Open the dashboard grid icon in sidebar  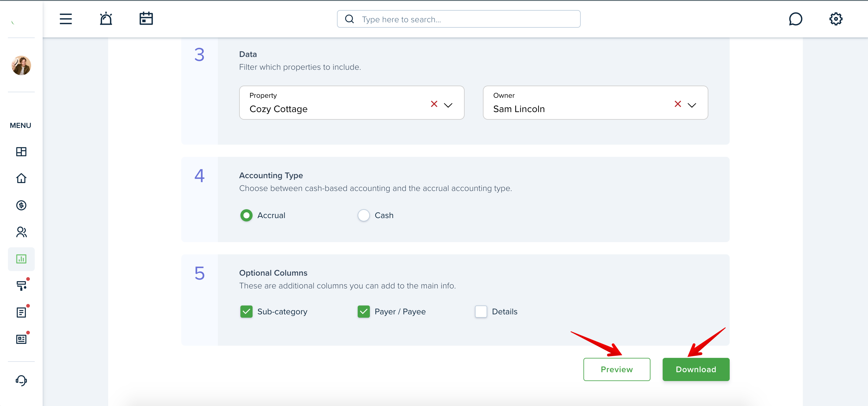point(21,152)
